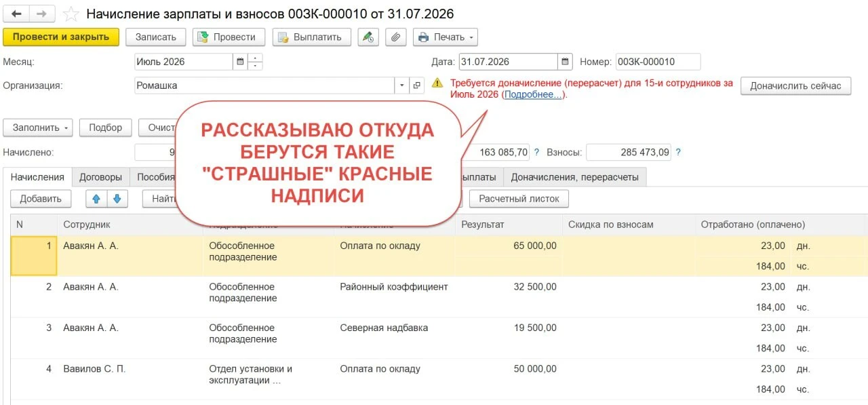The image size is (868, 405).
Task: Select employee Вавилов С. П.
Action: coord(94,369)
